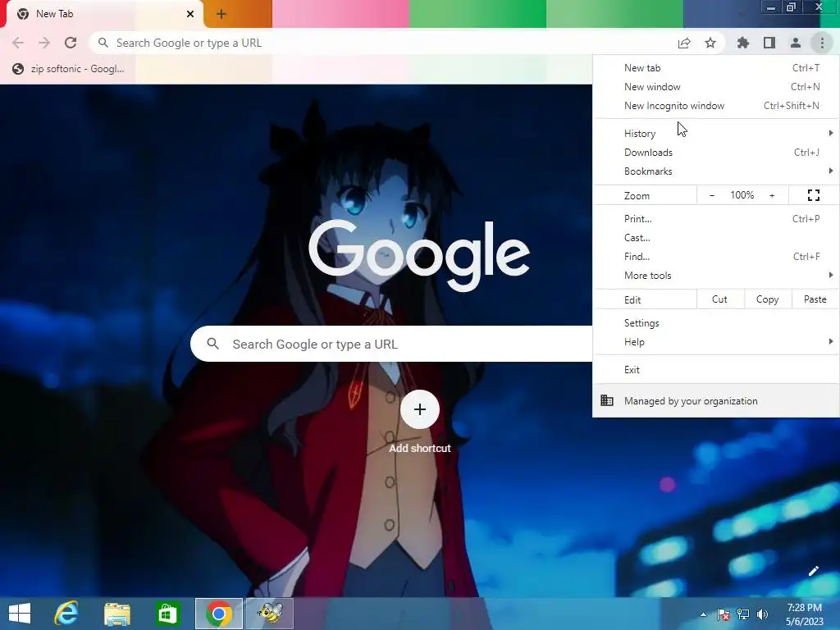Close the Chrome three-dot menu button
Image resolution: width=840 pixels, height=630 pixels.
[822, 43]
